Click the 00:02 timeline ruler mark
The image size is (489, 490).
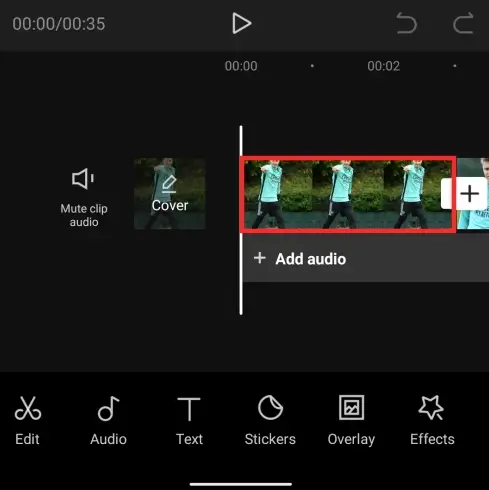tap(383, 66)
